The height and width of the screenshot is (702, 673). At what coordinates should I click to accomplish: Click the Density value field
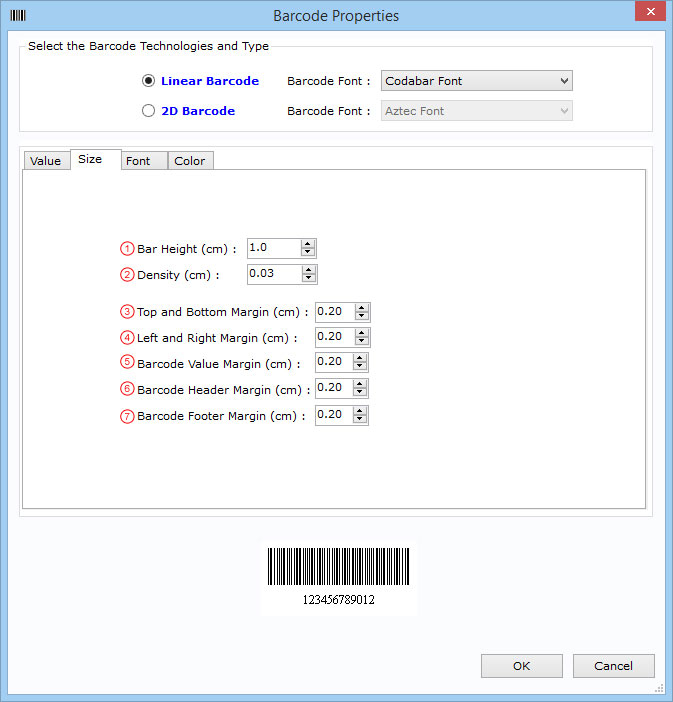(274, 274)
